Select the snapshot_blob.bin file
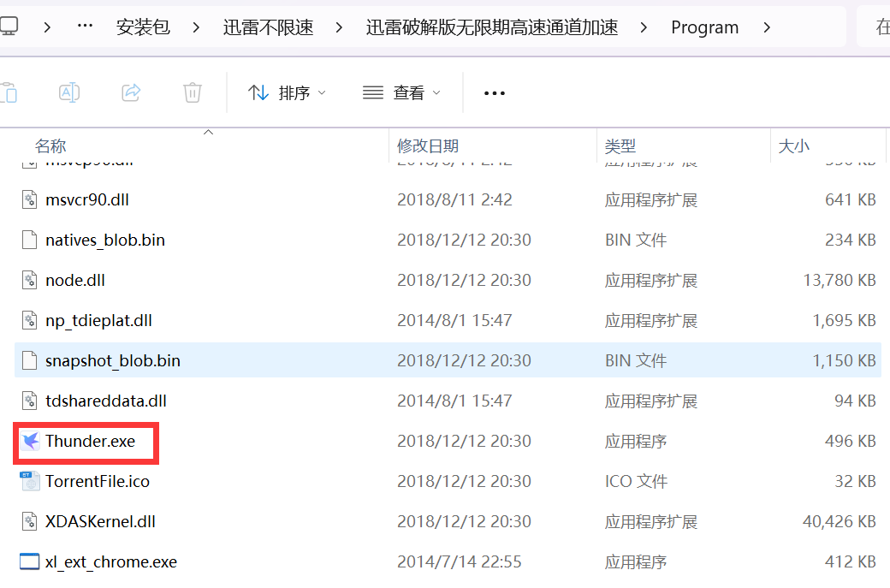Image resolution: width=890 pixels, height=588 pixels. tap(113, 361)
